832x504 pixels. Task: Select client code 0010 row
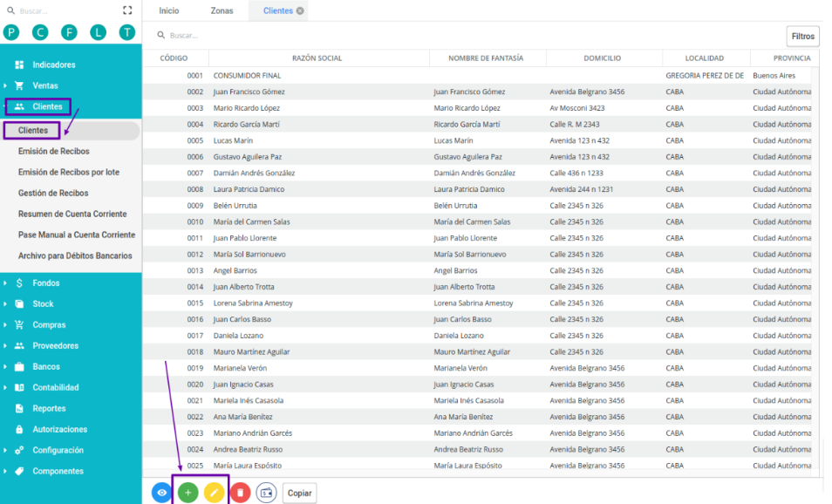point(477,221)
